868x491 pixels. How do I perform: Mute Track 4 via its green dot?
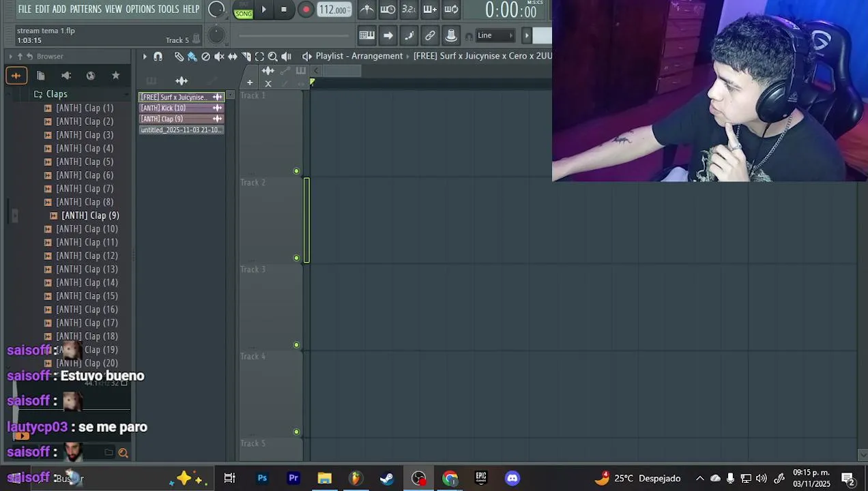[296, 432]
